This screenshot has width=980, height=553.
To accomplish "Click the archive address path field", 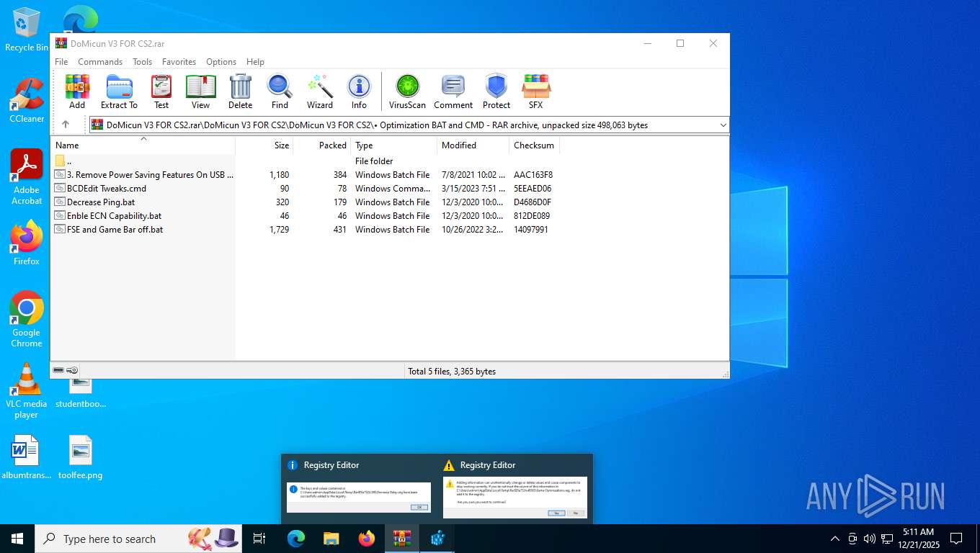I will 409,125.
